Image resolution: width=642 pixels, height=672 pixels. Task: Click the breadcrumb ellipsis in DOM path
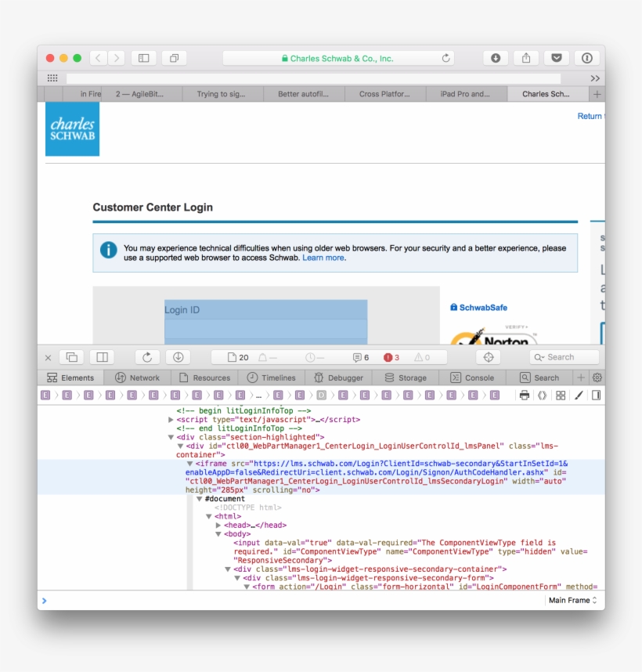pyautogui.click(x=258, y=396)
